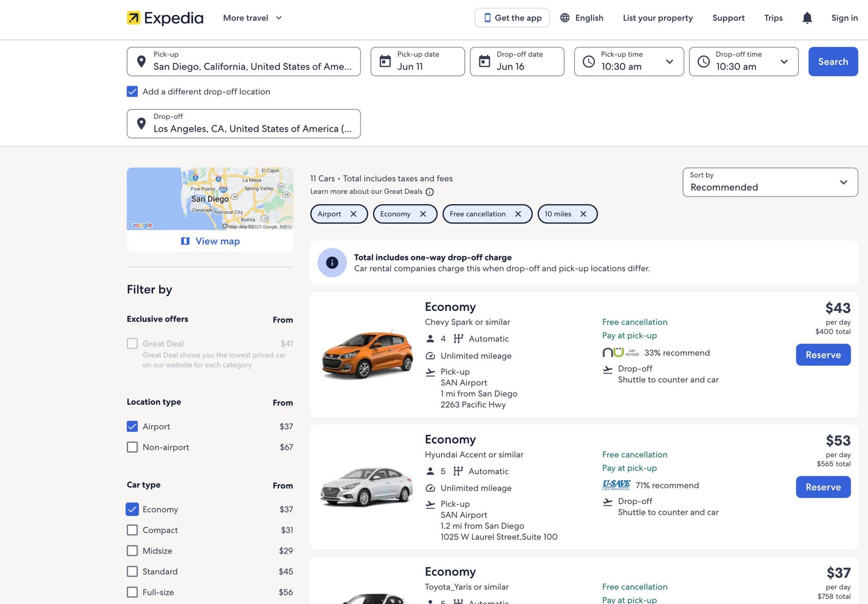Click the info icon about Great Deals
Viewport: 868px width, 604px height.
click(429, 192)
